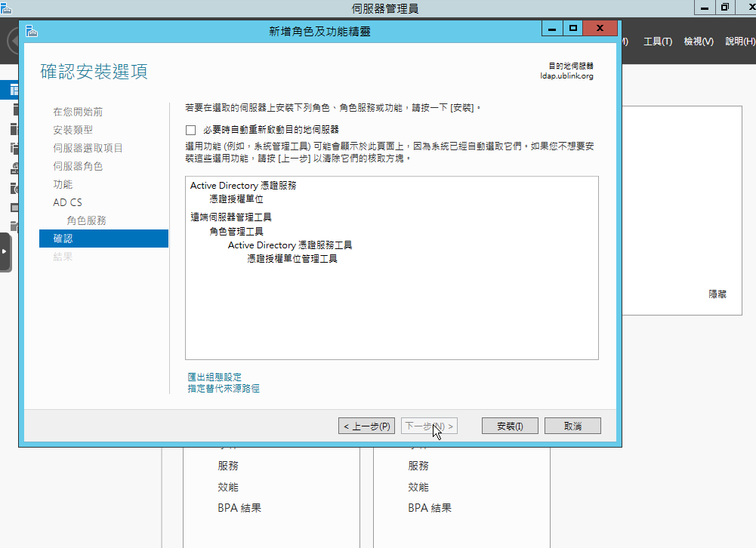
Task: Select the 遠端伺服器管理工具 row
Action: pos(231,217)
